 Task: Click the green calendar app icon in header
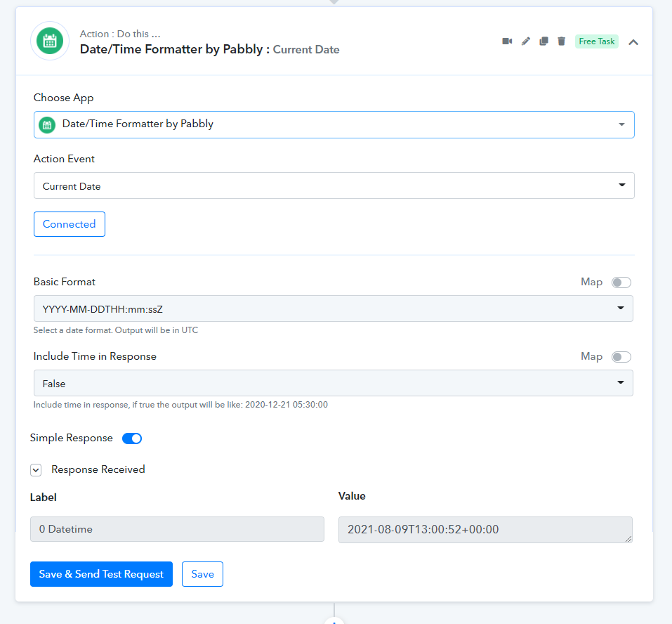50,41
